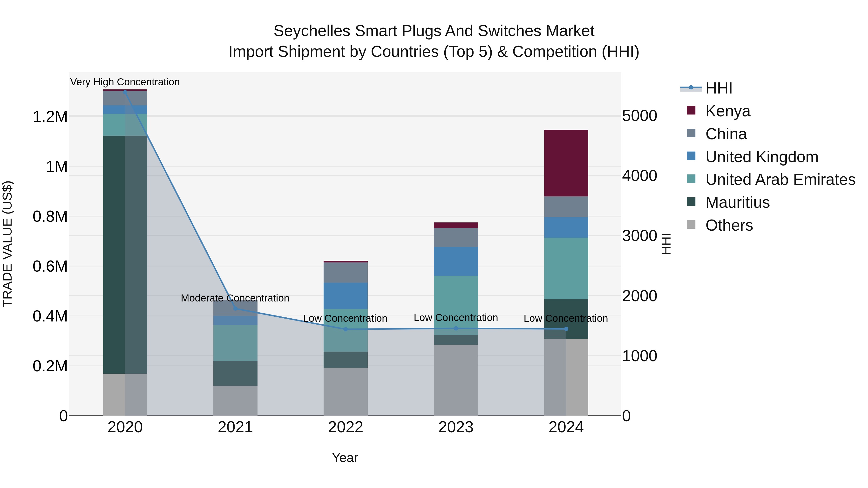Click the 1000 right axis tick label
This screenshot has width=868, height=488.
[639, 356]
